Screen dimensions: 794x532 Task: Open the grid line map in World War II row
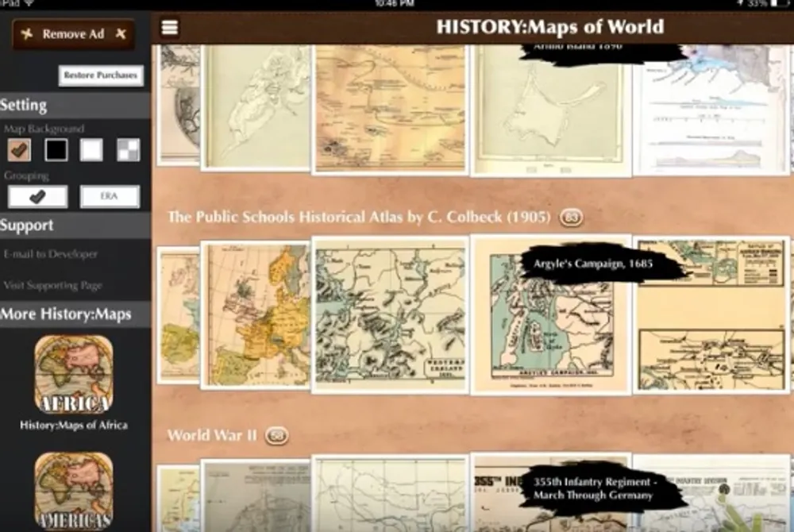click(x=390, y=494)
